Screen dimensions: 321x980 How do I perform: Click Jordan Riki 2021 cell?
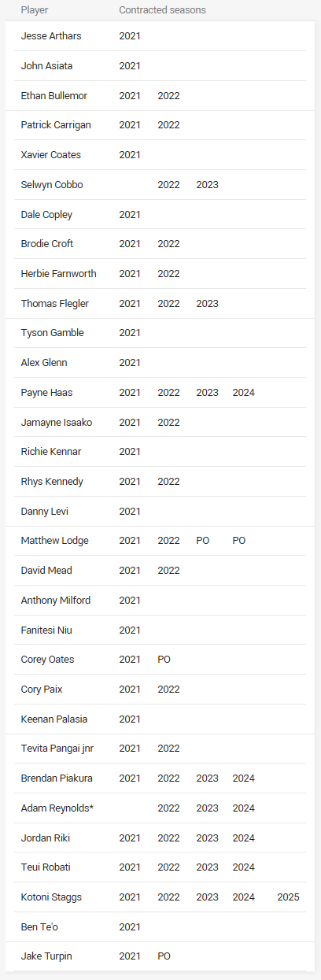[130, 838]
